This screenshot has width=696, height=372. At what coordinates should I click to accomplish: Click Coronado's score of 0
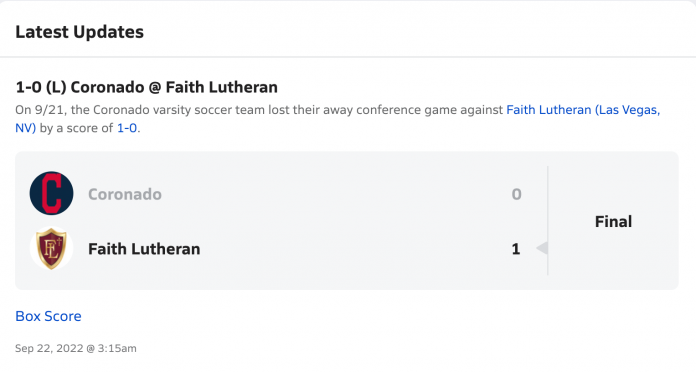[x=516, y=194]
